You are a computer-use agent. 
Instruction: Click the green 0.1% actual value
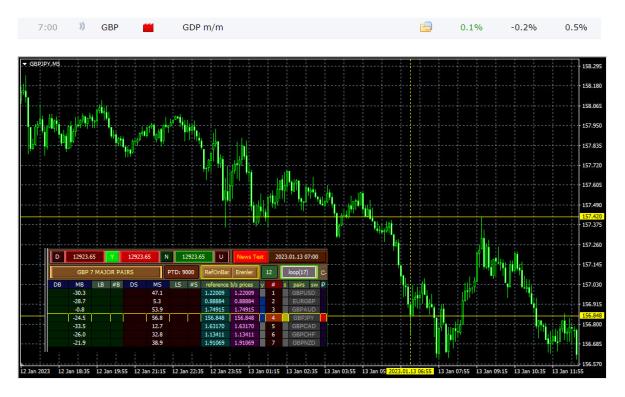coord(471,28)
